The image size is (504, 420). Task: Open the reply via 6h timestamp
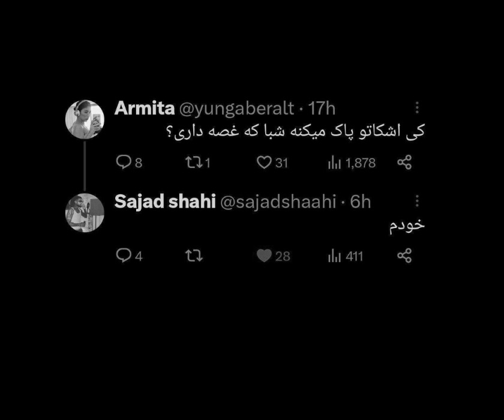point(361,202)
